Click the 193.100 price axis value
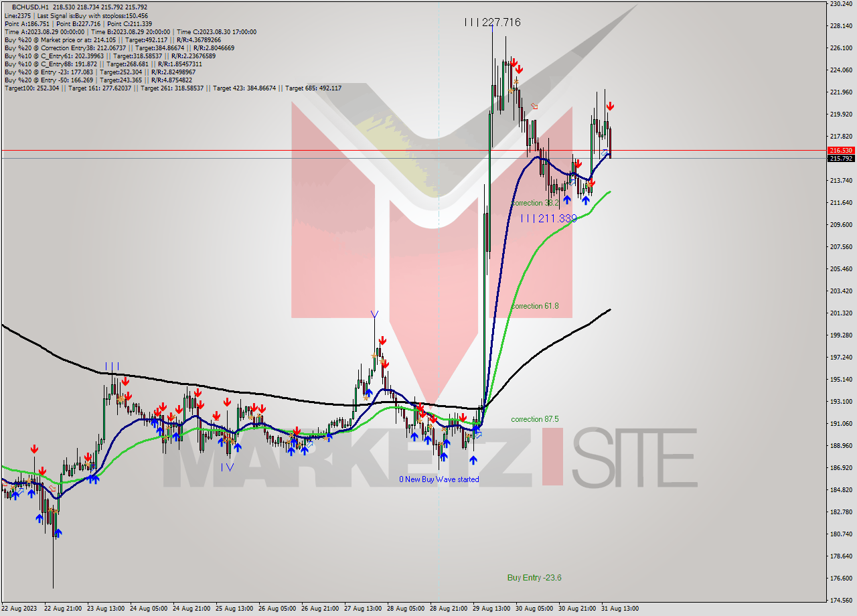 [840, 401]
